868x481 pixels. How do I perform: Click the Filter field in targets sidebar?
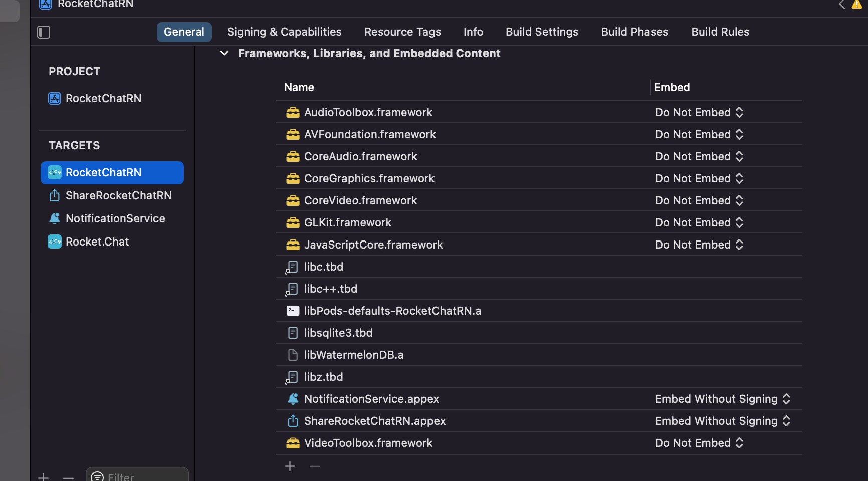tap(137, 474)
